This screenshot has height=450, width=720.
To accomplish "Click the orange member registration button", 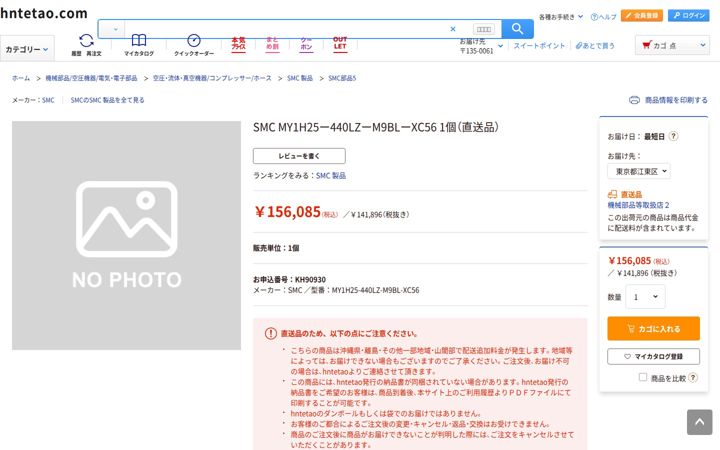I will (x=641, y=16).
